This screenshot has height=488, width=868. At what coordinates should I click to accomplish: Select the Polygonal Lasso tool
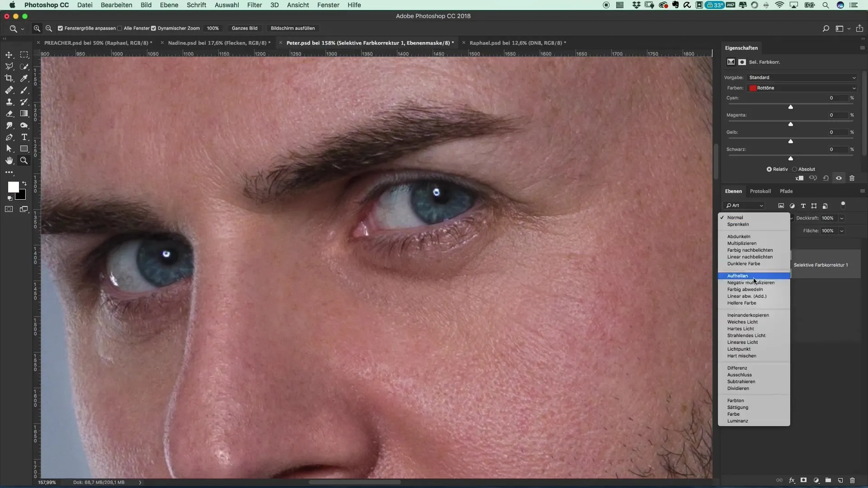point(9,66)
